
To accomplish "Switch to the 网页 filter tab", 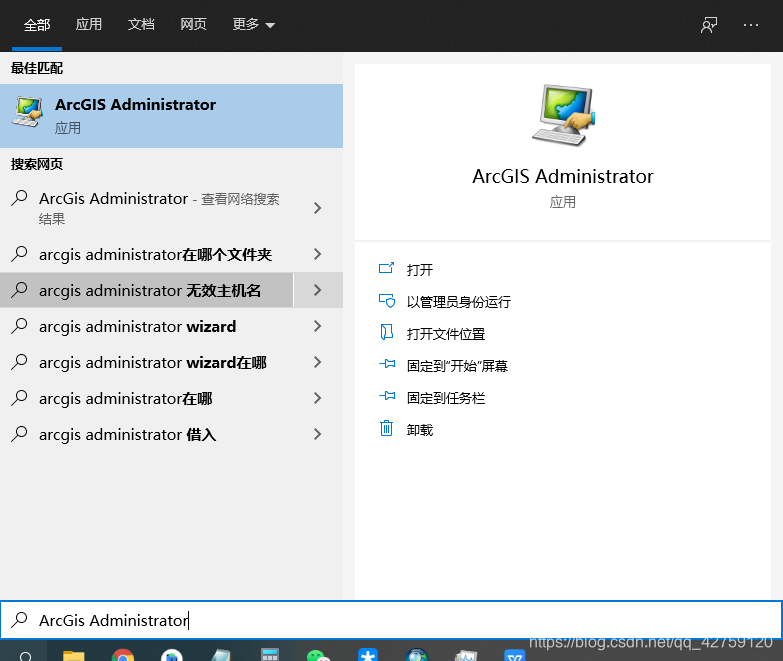I will point(193,24).
